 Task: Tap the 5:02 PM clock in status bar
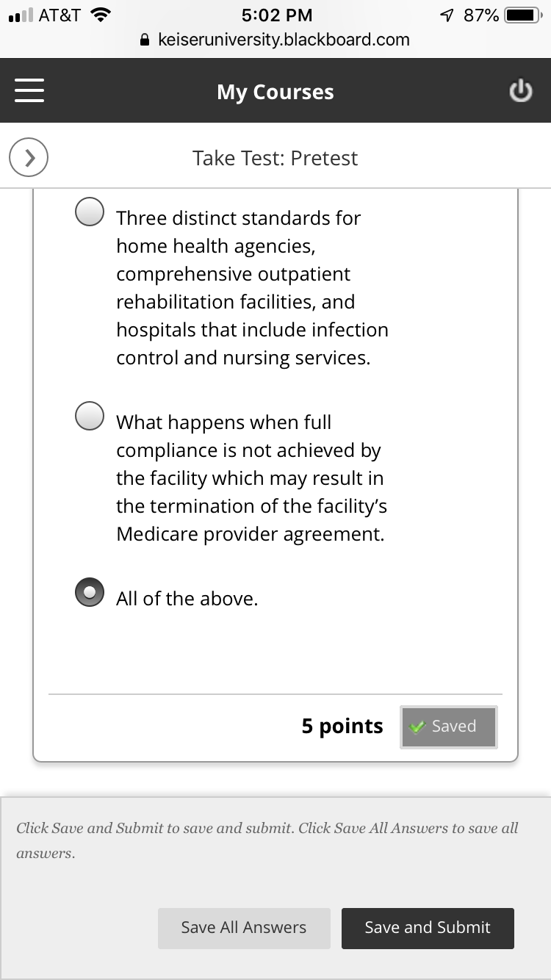point(277,15)
